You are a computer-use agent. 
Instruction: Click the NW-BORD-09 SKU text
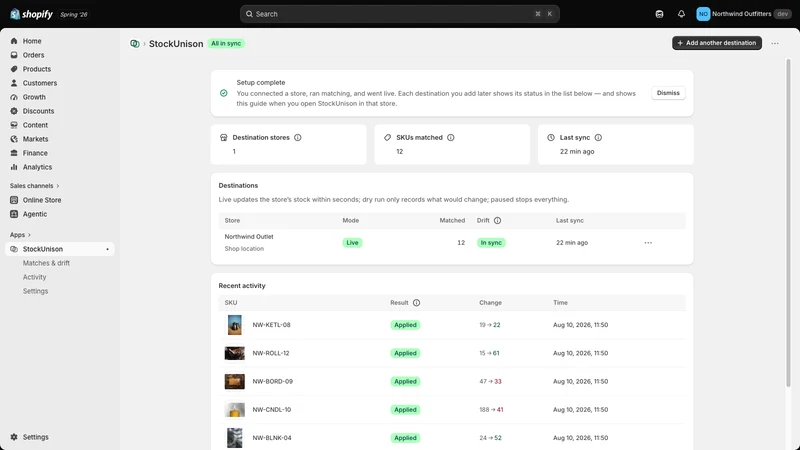click(x=272, y=381)
